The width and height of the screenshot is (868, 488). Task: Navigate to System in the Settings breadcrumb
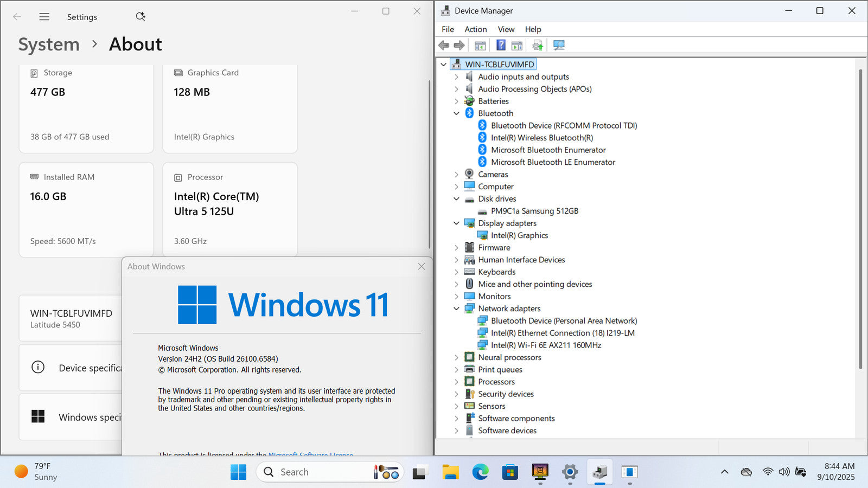click(49, 44)
